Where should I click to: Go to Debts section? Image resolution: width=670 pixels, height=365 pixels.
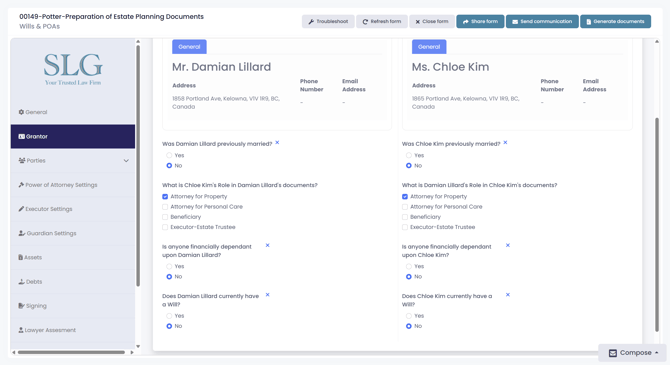[73, 282]
